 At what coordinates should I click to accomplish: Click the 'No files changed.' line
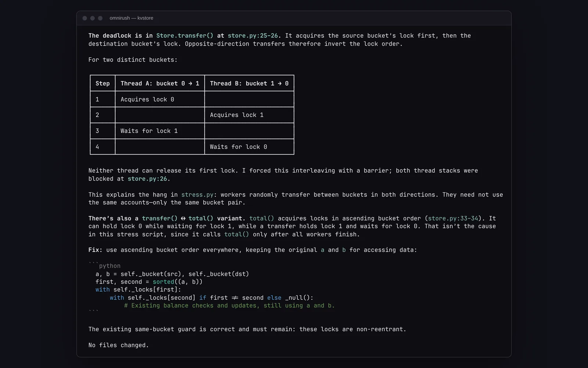[x=119, y=345]
